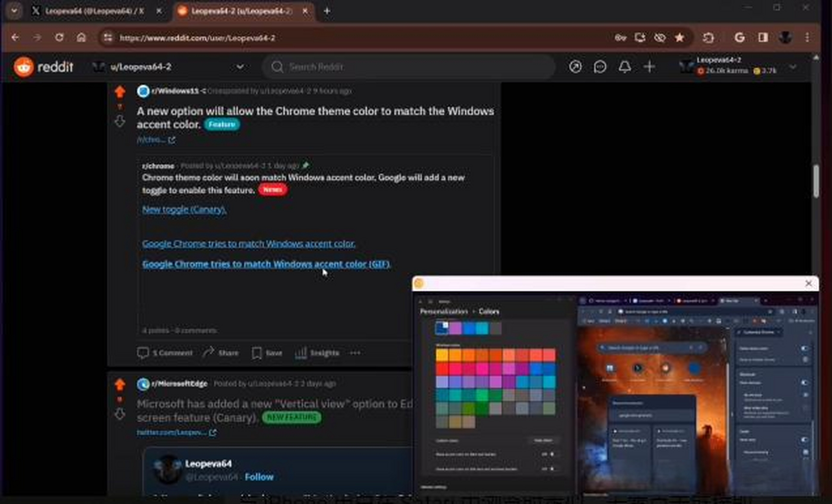Open the twitter.com/Leopev… link
Image resolution: width=832 pixels, height=504 pixels.
click(176, 432)
